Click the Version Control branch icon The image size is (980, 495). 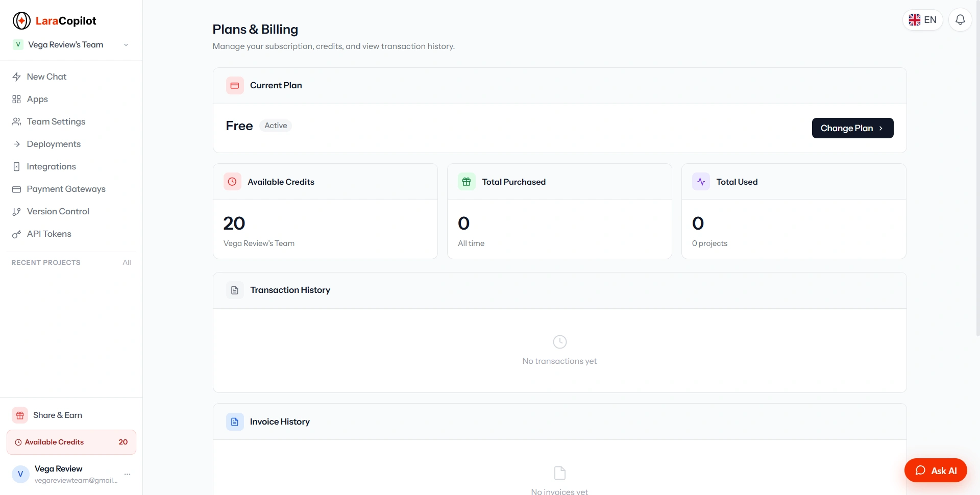click(x=16, y=211)
